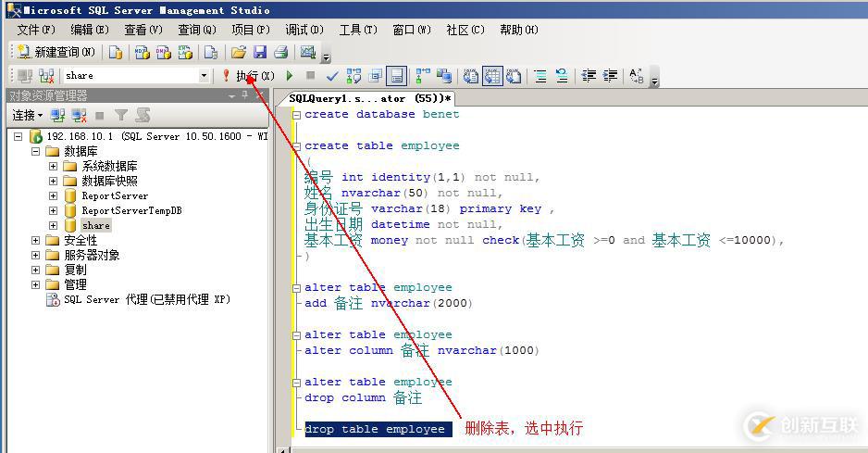Image resolution: width=868 pixels, height=453 pixels.
Task: Open the 社区(C) menu
Action: (465, 30)
